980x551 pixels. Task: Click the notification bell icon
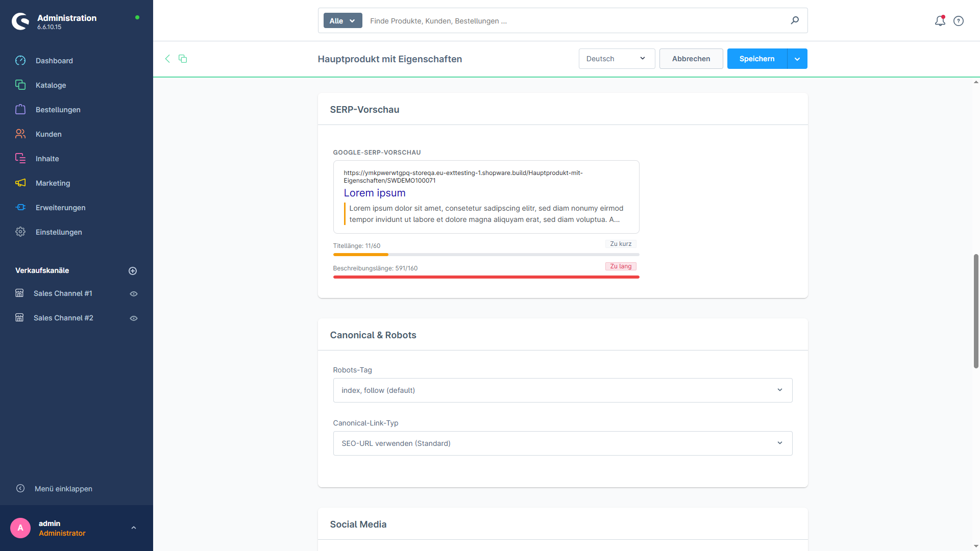[x=940, y=21]
